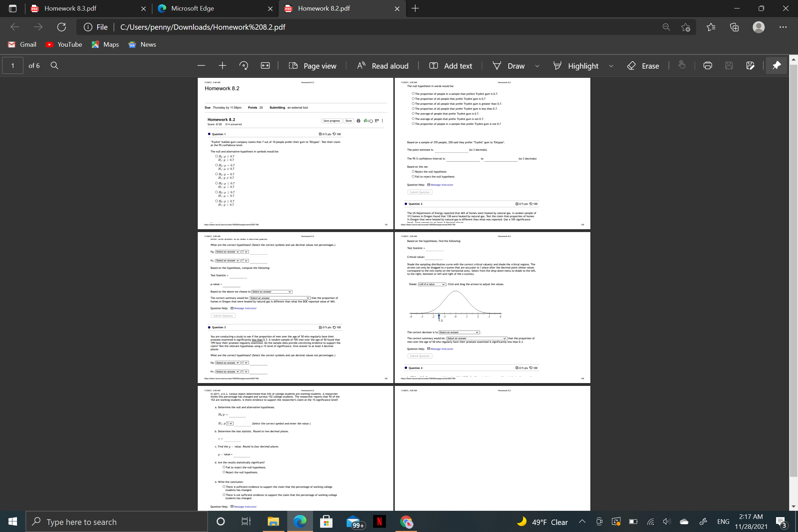The width and height of the screenshot is (798, 532).
Task: Select radio option "Reject the null hypothesis"
Action: [413, 172]
